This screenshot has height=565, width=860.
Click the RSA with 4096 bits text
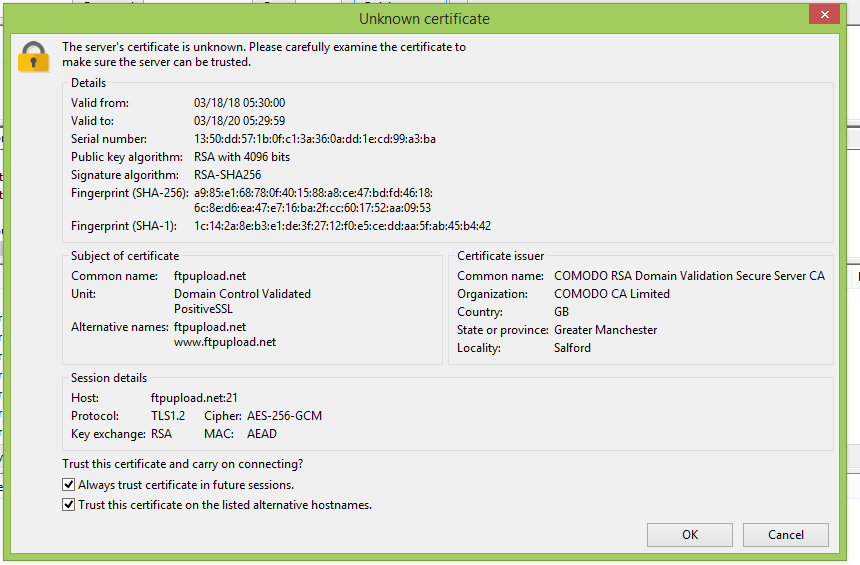[x=242, y=157]
